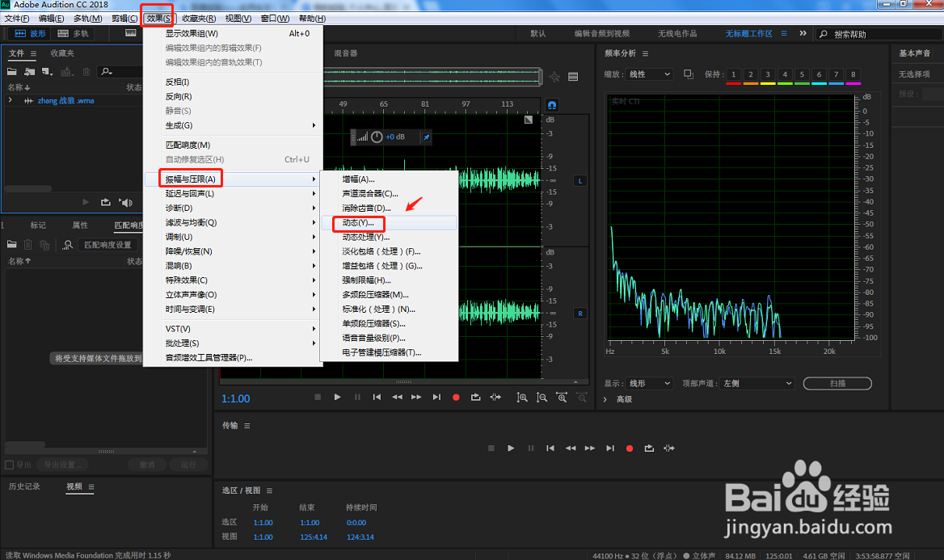944x560 pixels.
Task: Click selection start time 1:1.00
Action: (x=263, y=523)
